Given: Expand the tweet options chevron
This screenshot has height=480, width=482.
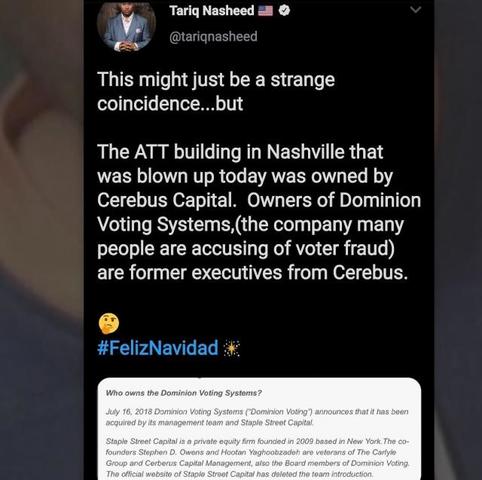Looking at the screenshot, I should point(416,10).
